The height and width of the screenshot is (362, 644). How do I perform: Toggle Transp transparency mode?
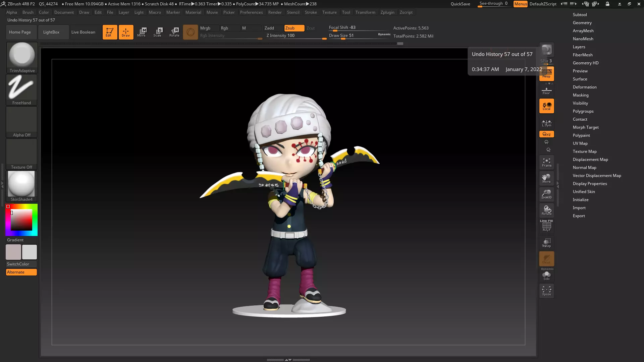point(546,243)
